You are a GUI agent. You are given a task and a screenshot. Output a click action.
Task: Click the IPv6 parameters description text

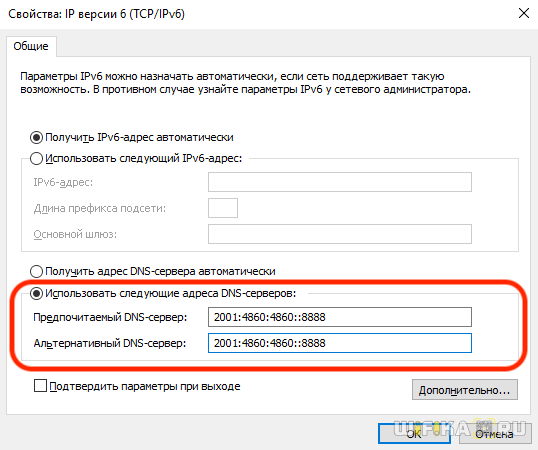coord(245,83)
